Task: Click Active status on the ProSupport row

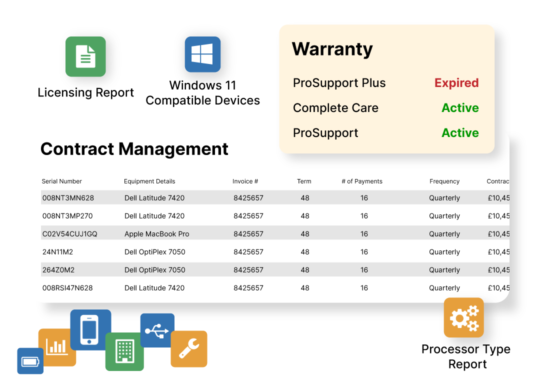Action: pyautogui.click(x=460, y=132)
